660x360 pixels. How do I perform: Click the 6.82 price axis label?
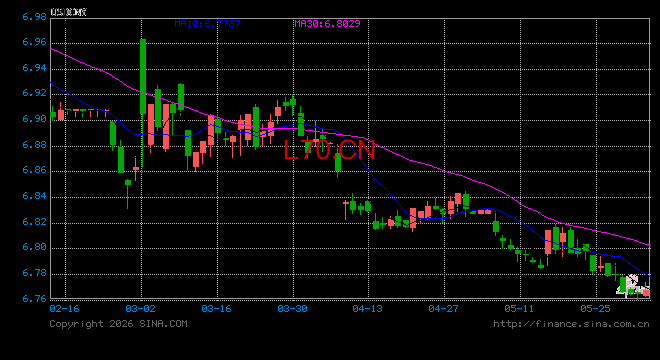tap(35, 221)
